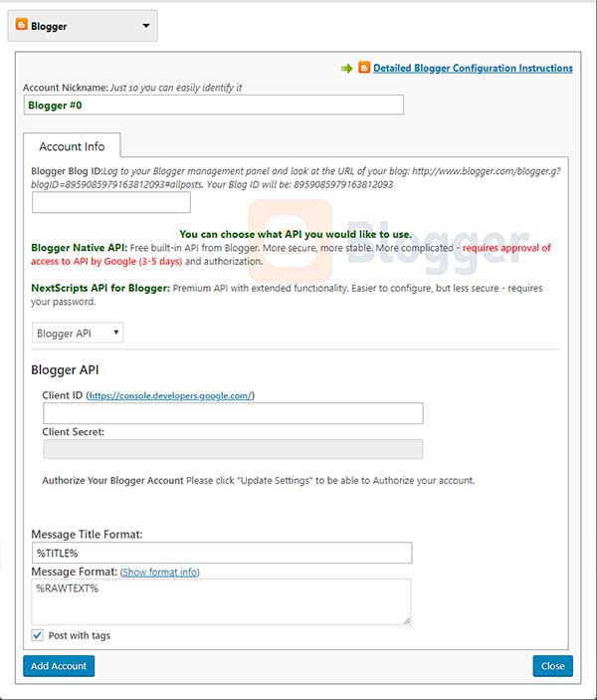Click the Message Title Format field
The width and height of the screenshot is (597, 700).
click(222, 553)
